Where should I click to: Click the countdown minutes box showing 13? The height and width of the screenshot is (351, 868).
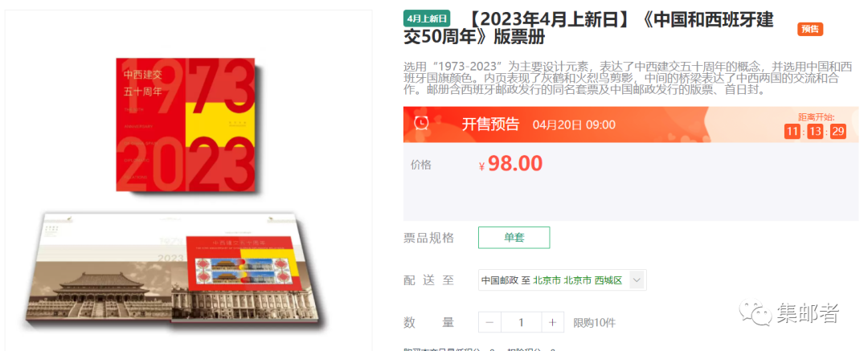pos(816,131)
